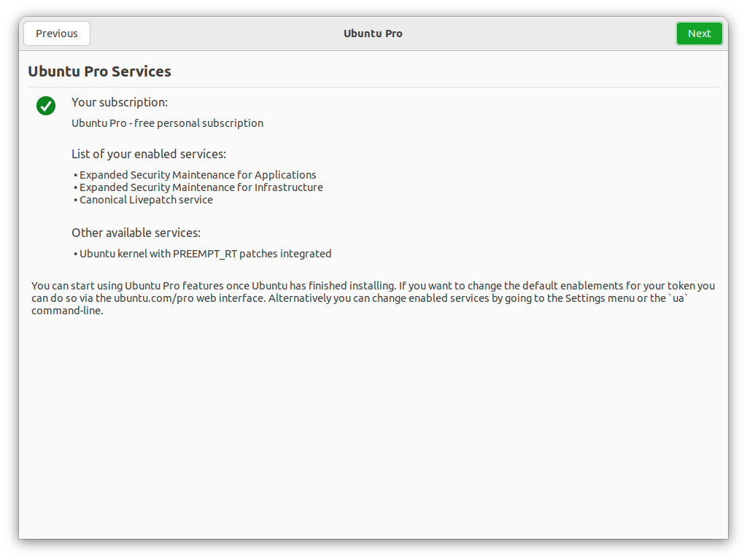The width and height of the screenshot is (747, 560).
Task: Click the 'Canonical Livepatch service' entry
Action: click(x=146, y=200)
